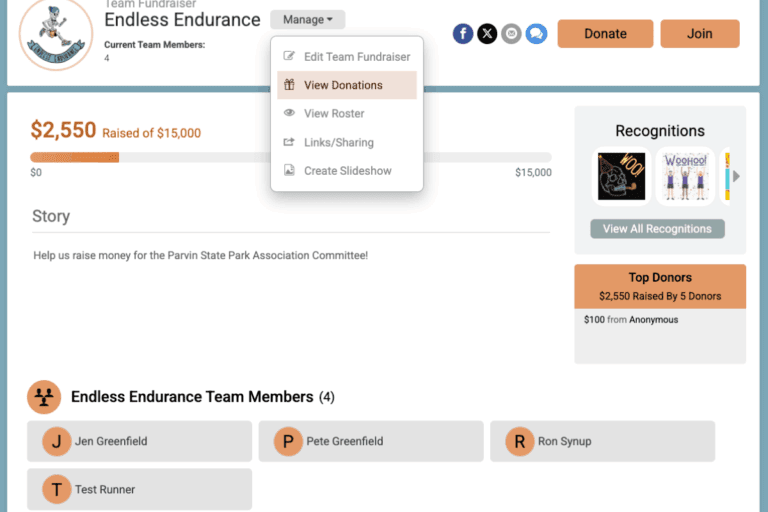Click the $2,550 raised amount
This screenshot has width=768, height=512.
pyautogui.click(x=63, y=130)
